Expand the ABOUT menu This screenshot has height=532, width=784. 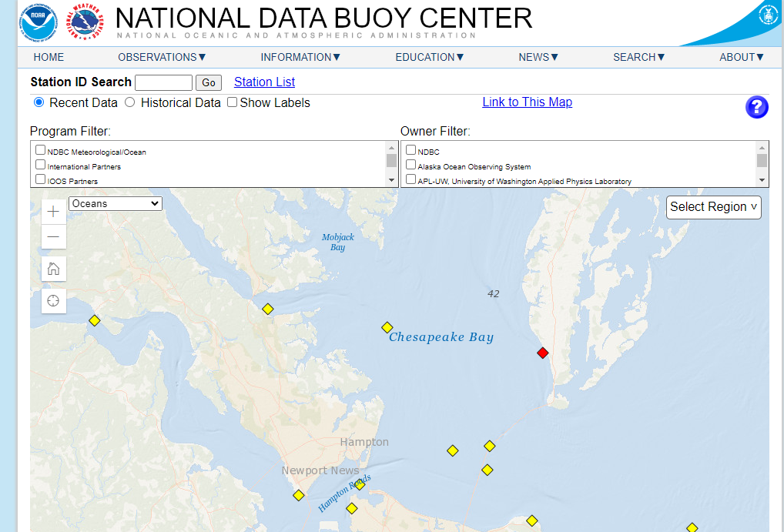point(742,57)
